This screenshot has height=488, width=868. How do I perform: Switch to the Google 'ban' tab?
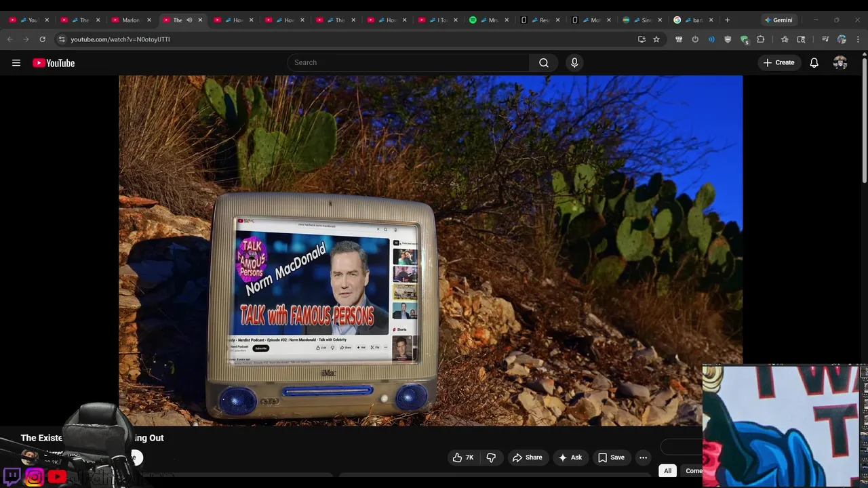click(692, 20)
